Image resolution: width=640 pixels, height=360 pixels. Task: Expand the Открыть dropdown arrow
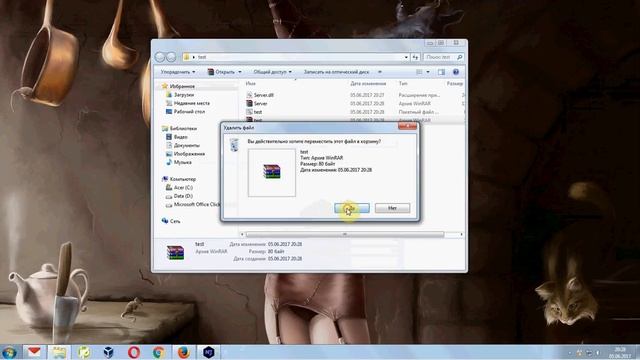pyautogui.click(x=240, y=72)
